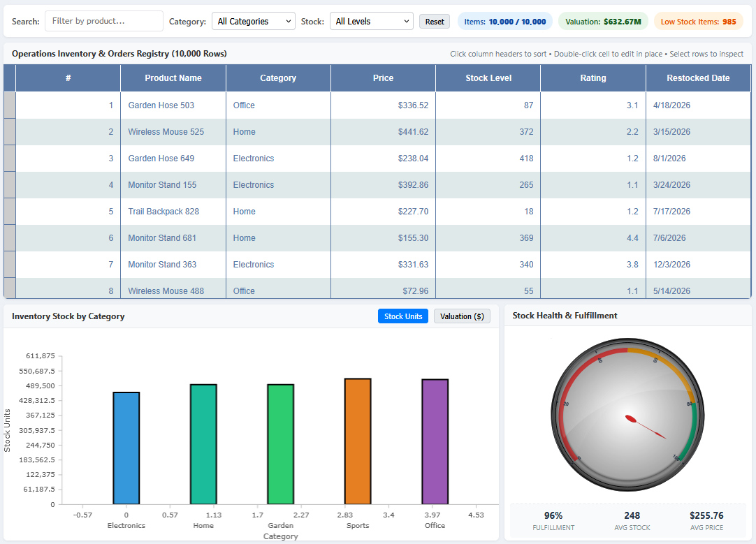
Task: Click the green Garden bar in chart
Action: click(281, 444)
